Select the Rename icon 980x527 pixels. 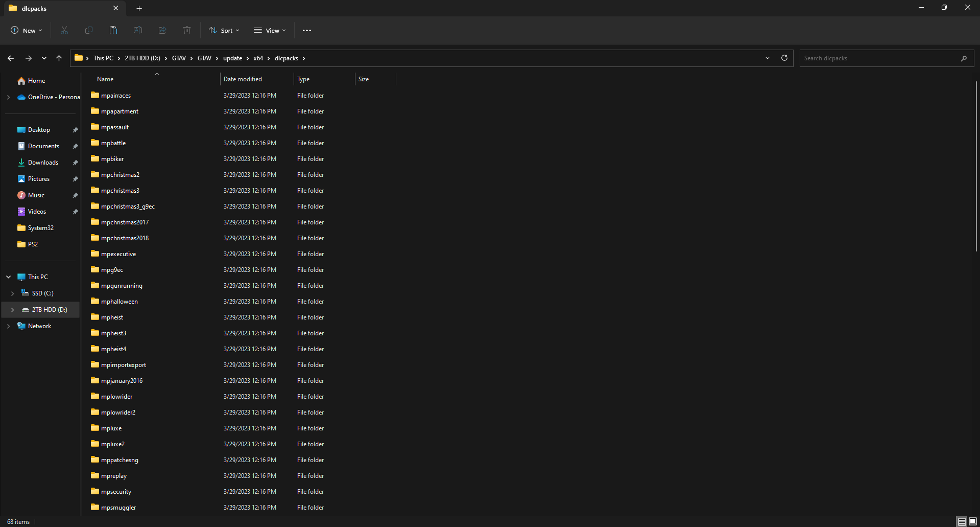(137, 30)
